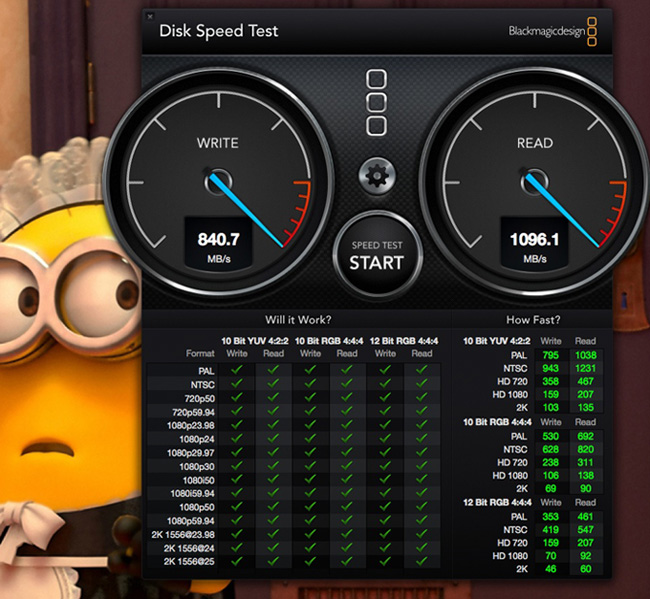
Task: Click 12 Bit RGB 2K read value 60
Action: point(585,569)
